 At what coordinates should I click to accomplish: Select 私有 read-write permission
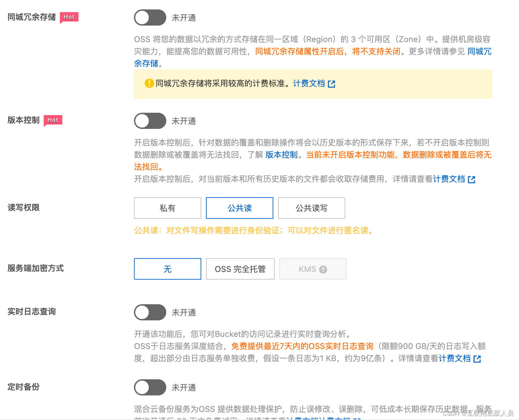[168, 208]
